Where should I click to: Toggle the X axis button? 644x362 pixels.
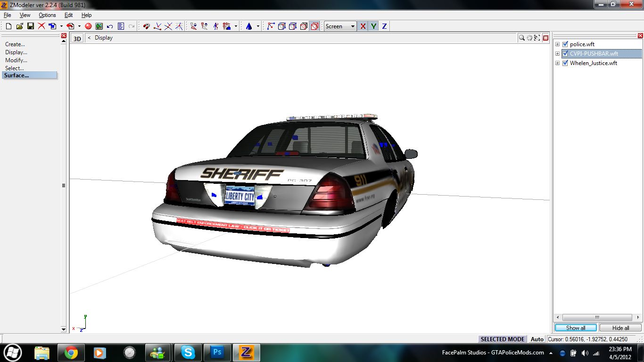tap(363, 26)
